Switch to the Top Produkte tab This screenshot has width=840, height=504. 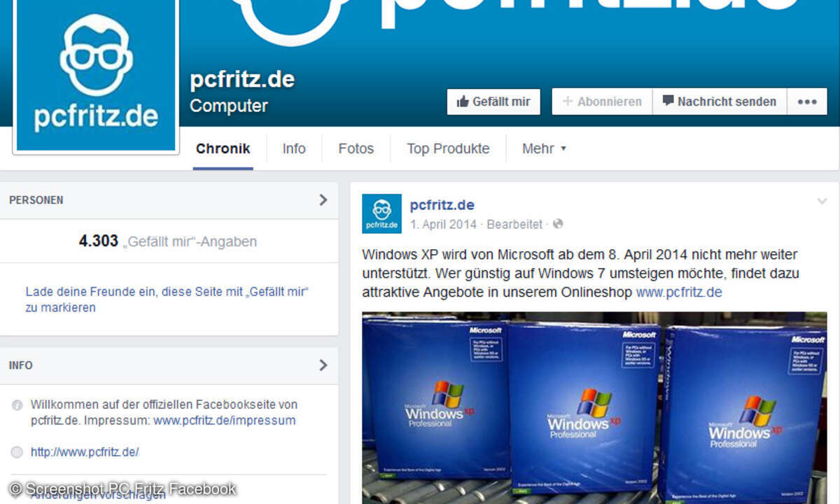(448, 148)
